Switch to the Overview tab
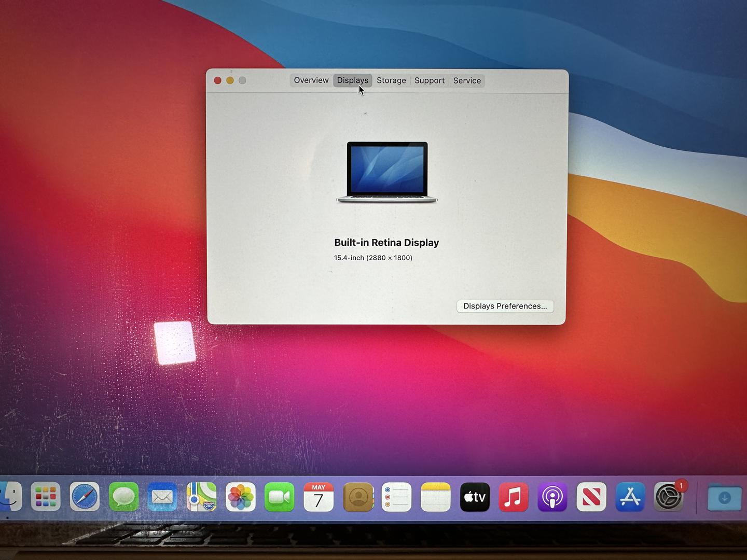Image resolution: width=747 pixels, height=560 pixels. click(x=311, y=80)
